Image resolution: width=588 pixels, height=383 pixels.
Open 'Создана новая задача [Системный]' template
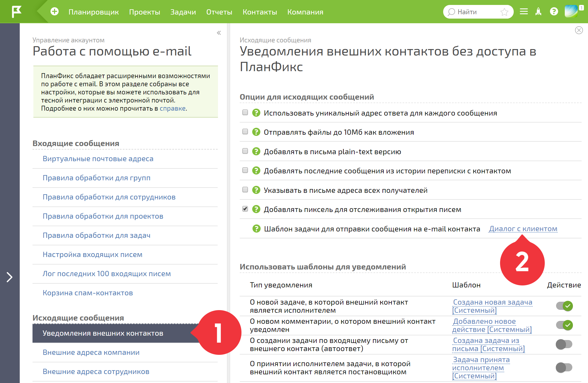493,306
